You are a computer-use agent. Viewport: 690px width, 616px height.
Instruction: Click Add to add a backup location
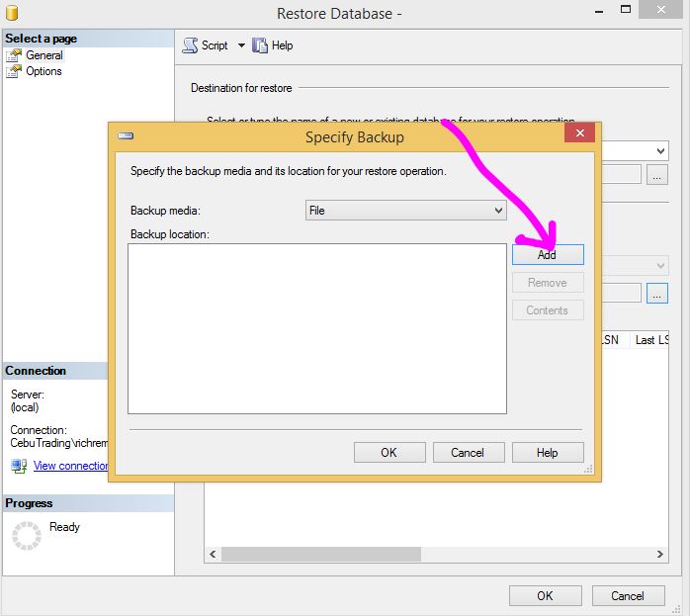point(548,254)
